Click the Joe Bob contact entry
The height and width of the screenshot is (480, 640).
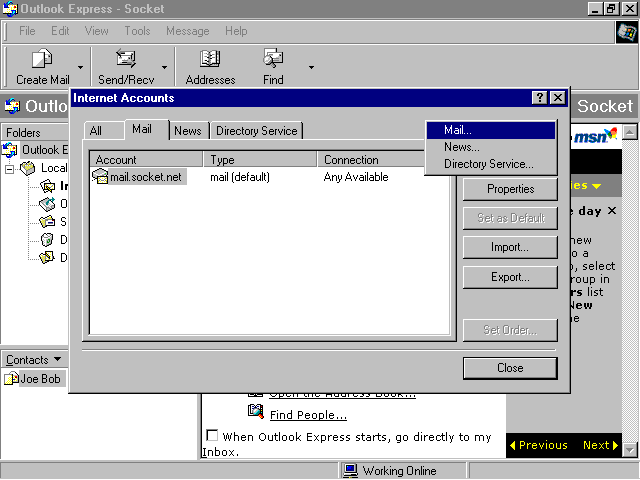(33, 379)
